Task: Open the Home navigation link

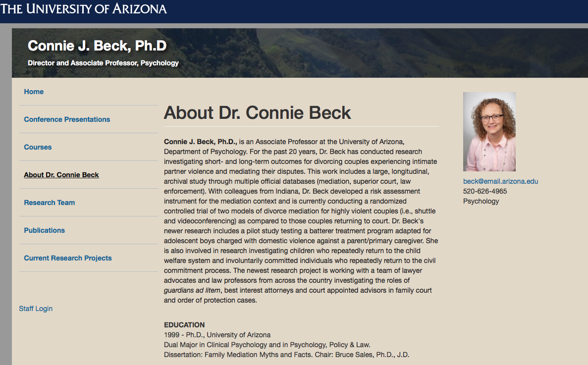Action: tap(34, 92)
